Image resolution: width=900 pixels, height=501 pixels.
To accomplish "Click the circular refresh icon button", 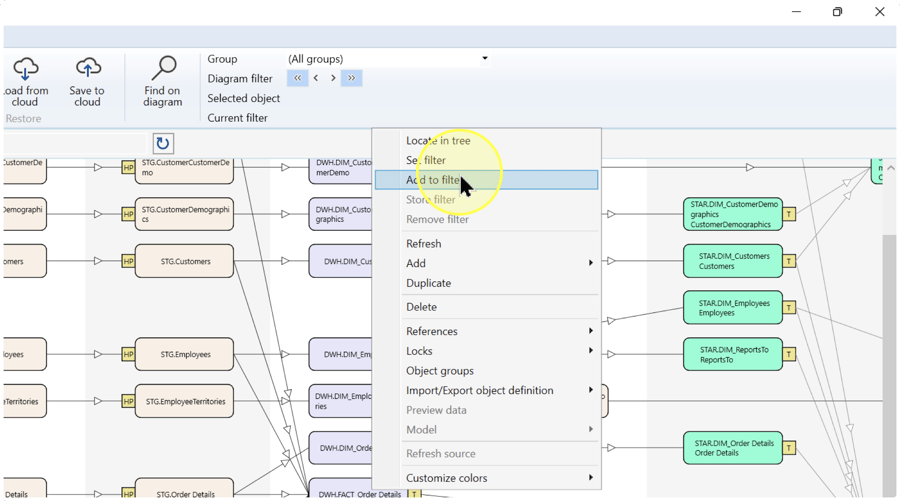I will [x=163, y=143].
